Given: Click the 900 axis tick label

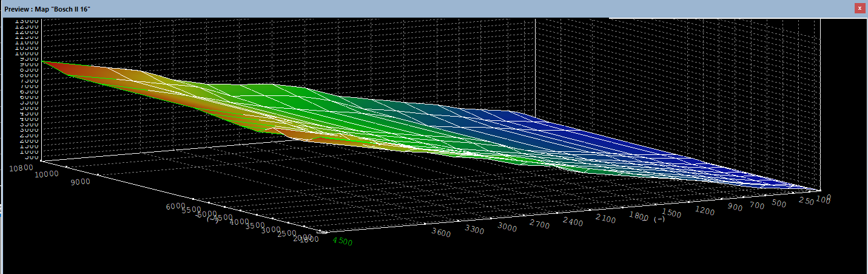Looking at the screenshot, I should pos(736,208).
